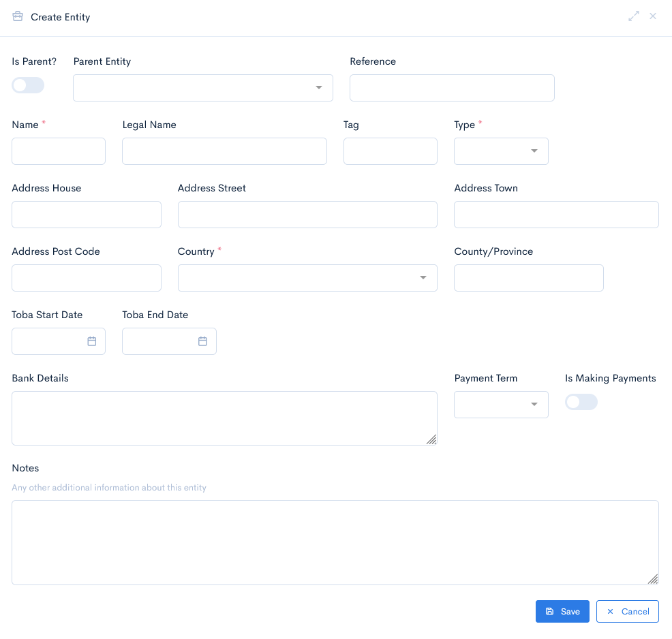Open the Toba Start Date calendar picker
Viewport: 672px width, 639px height.
[92, 341]
